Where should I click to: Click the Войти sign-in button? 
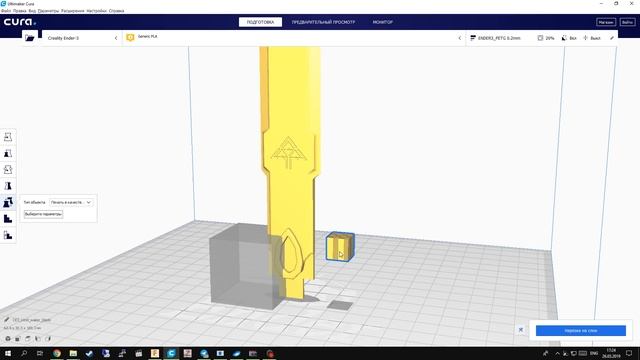coord(627,22)
